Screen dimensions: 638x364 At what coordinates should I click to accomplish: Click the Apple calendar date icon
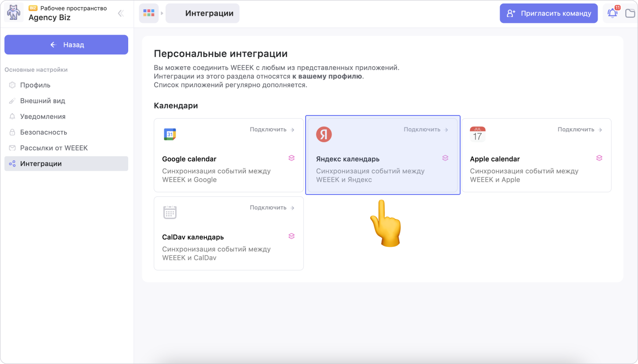[477, 134]
